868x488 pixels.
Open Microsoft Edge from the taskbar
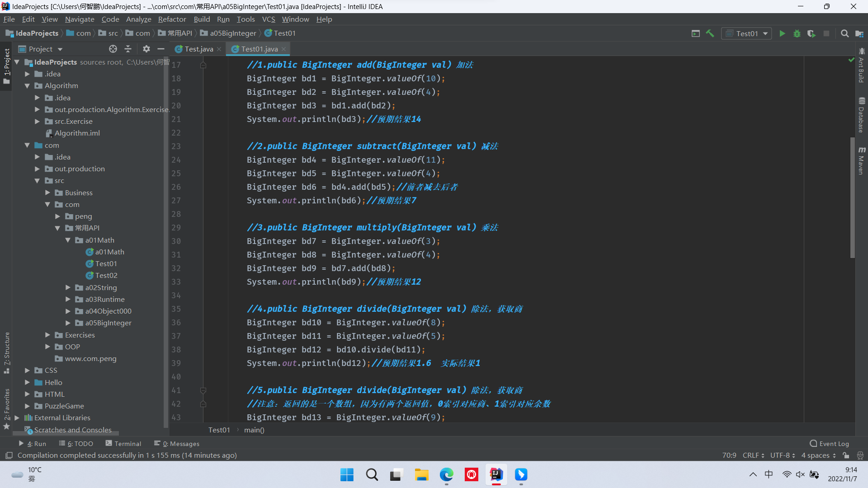[x=446, y=474]
